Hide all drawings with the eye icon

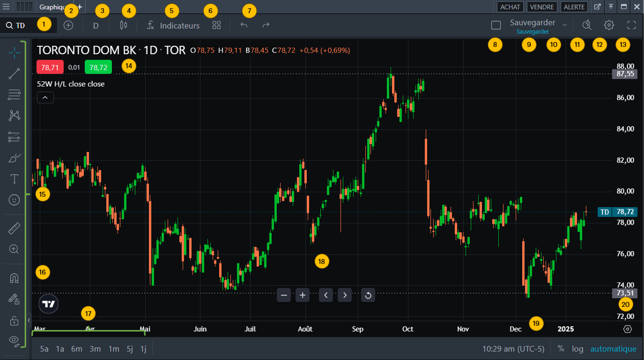[15, 341]
